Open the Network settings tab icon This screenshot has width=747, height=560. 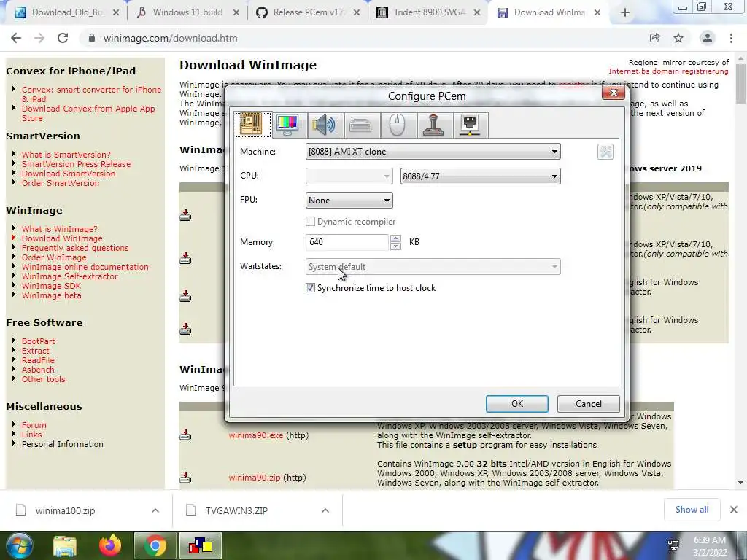coord(471,125)
